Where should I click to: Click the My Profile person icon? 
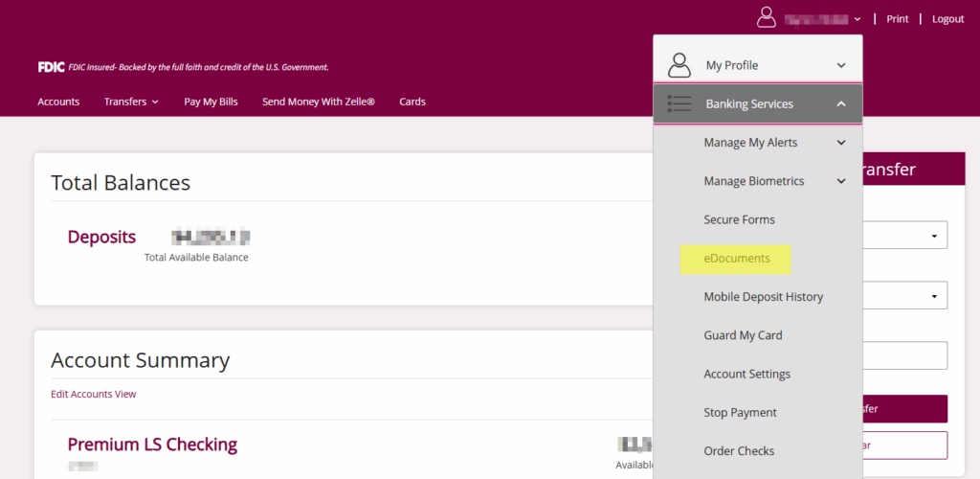(679, 65)
